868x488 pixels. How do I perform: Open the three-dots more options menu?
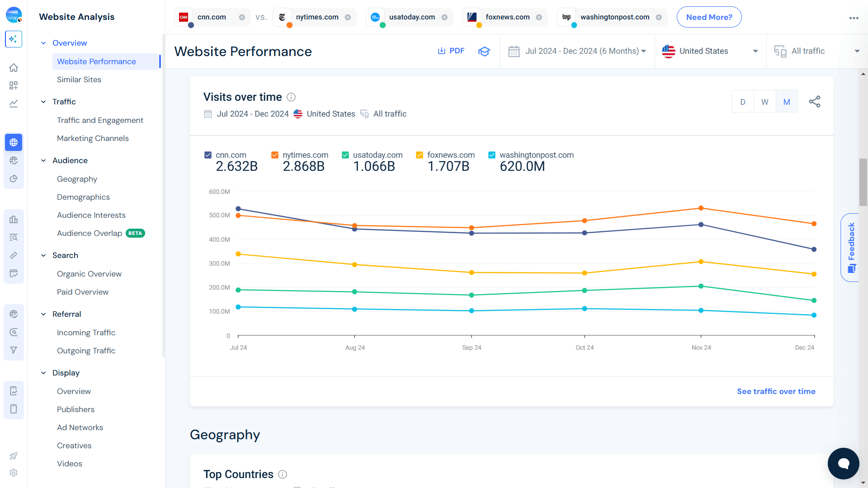854,18
